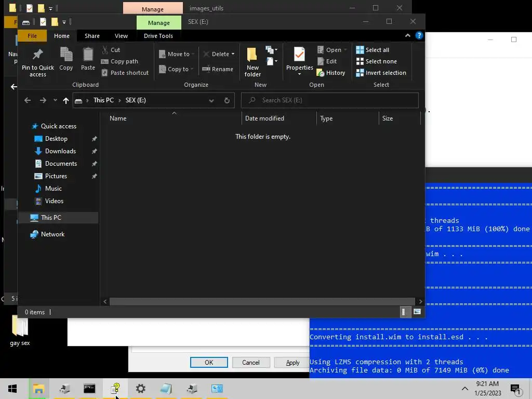Viewport: 532px width, 399px height.
Task: Show hidden system tray icons
Action: click(465, 389)
